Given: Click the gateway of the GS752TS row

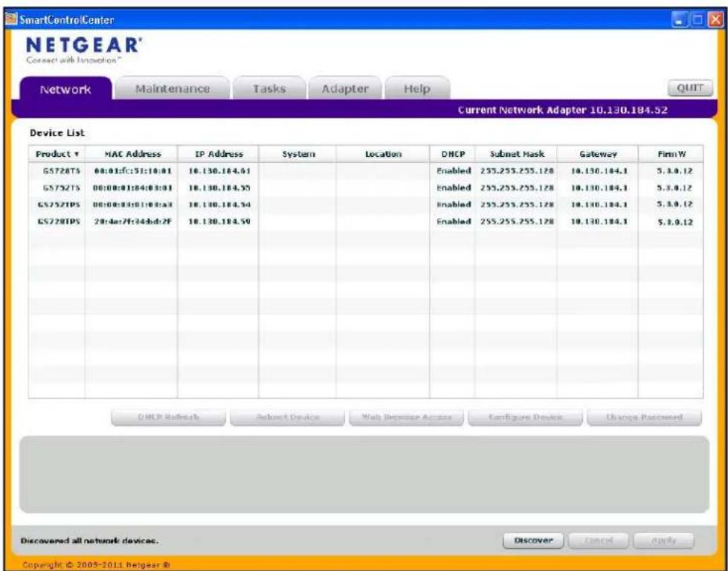Looking at the screenshot, I should click(x=599, y=188).
